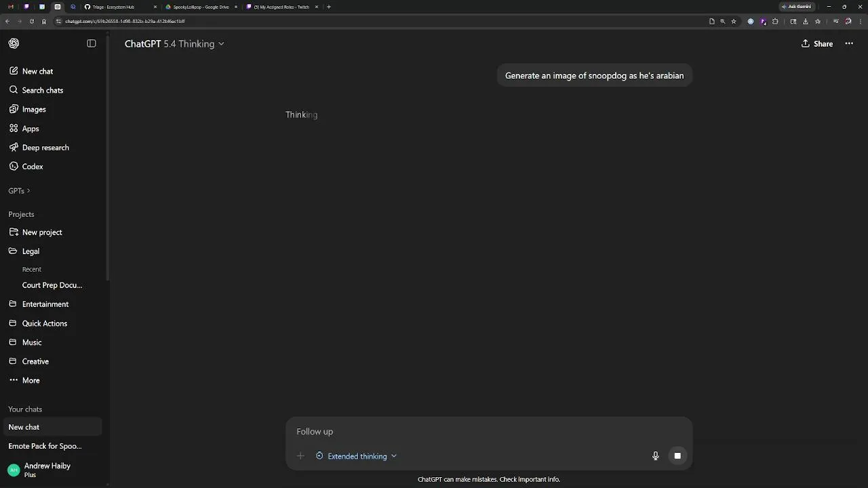Switch to the pinned Twitch tab

click(x=26, y=7)
